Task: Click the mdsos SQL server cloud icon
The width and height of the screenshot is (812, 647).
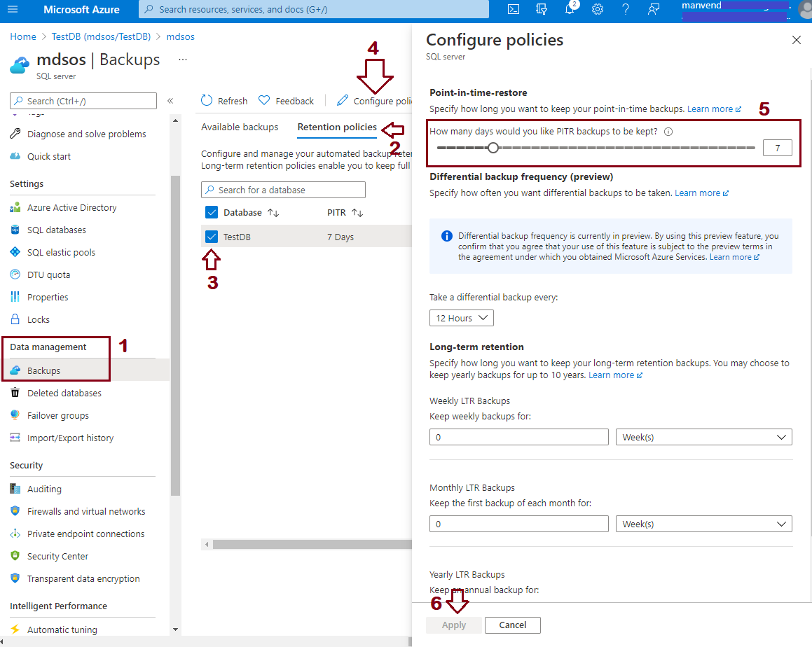Action: tap(20, 66)
